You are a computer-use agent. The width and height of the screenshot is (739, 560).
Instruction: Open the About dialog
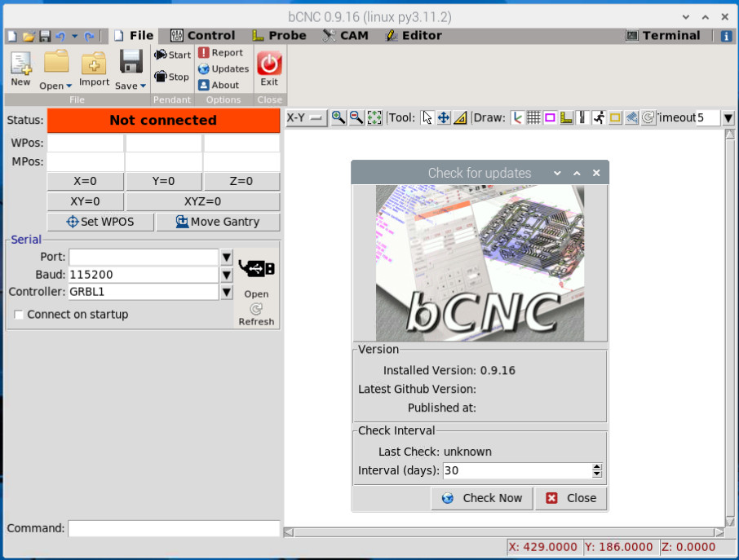(x=219, y=86)
